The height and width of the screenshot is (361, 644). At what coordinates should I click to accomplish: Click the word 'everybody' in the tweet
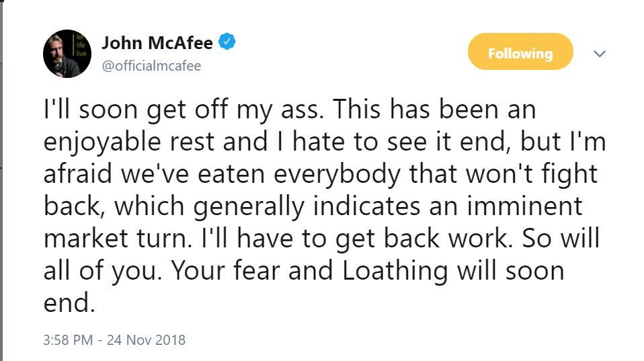pyautogui.click(x=337, y=175)
